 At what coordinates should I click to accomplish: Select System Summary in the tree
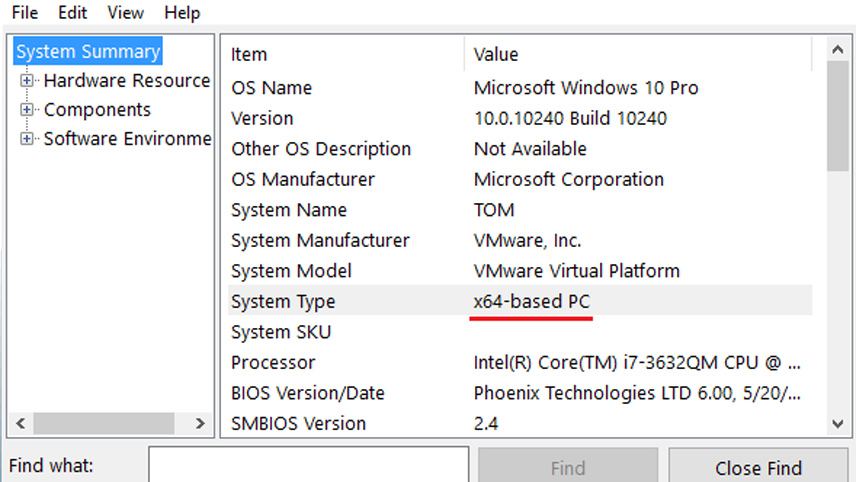point(88,52)
